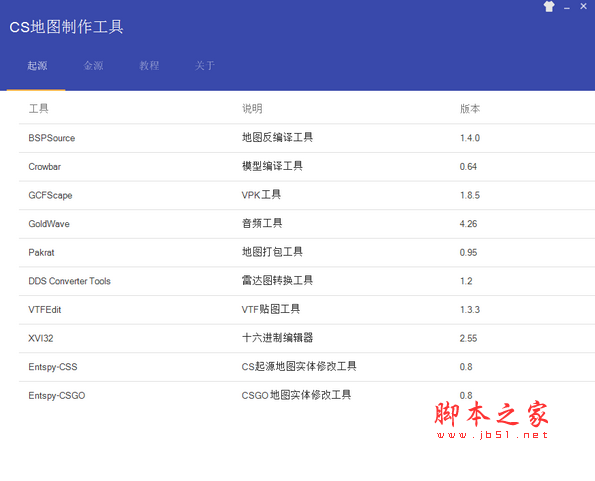
Task: Click description CS起源地图实体修改工具
Action: (299, 366)
